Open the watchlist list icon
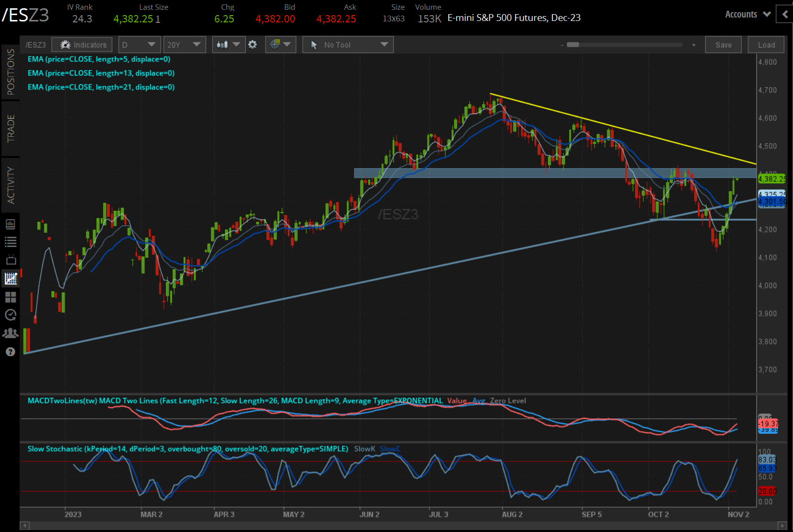Image resolution: width=793 pixels, height=532 pixels. pyautogui.click(x=10, y=242)
